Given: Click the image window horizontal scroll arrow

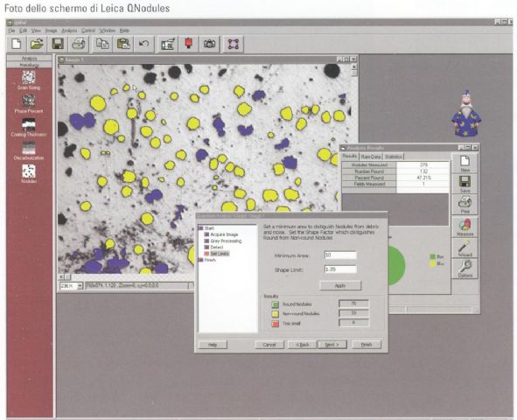Looking at the screenshot, I should 60,276.
